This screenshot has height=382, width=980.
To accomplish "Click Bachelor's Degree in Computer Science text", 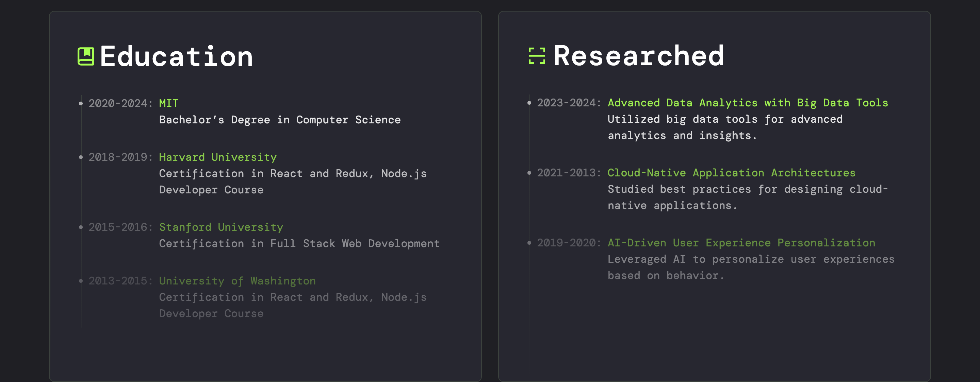I will (280, 120).
